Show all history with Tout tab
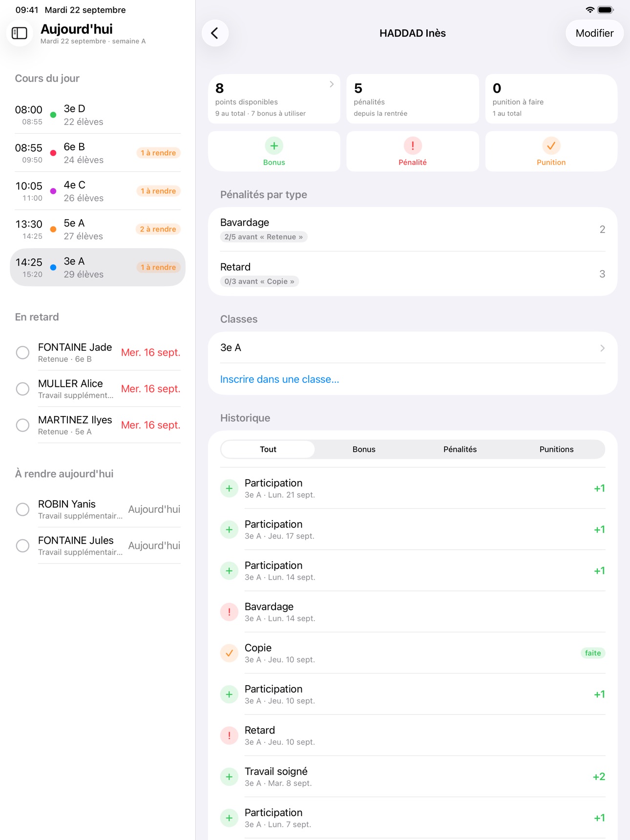Viewport: 630px width, 840px height. point(268,449)
